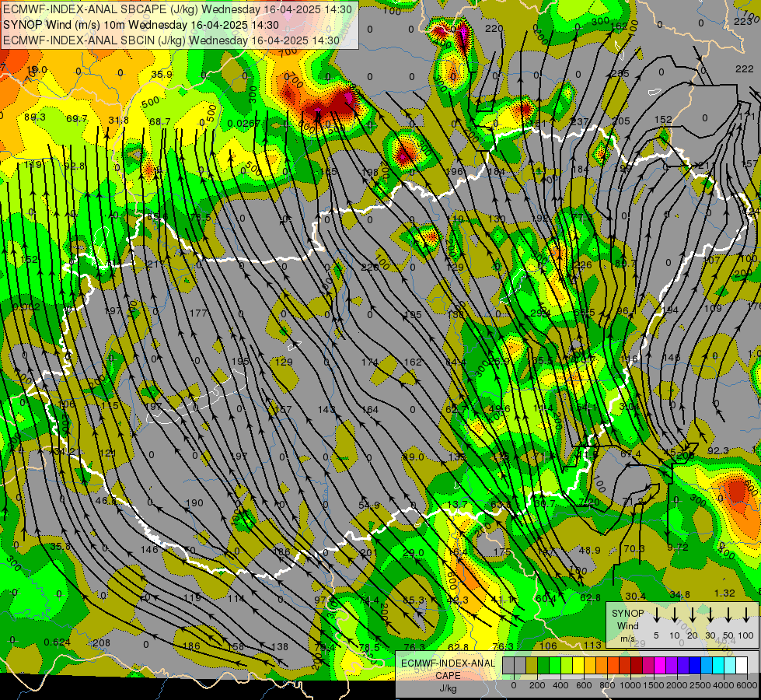The image size is (761, 700).
Task: Click the '223' map value
Action: click(x=742, y=21)
